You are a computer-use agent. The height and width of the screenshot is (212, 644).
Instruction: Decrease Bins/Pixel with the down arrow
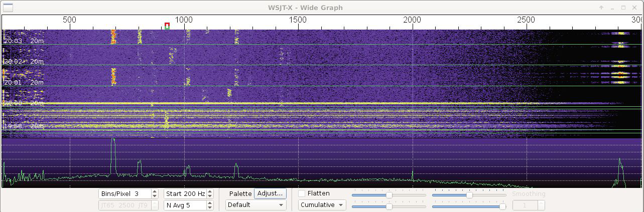pyautogui.click(x=155, y=196)
